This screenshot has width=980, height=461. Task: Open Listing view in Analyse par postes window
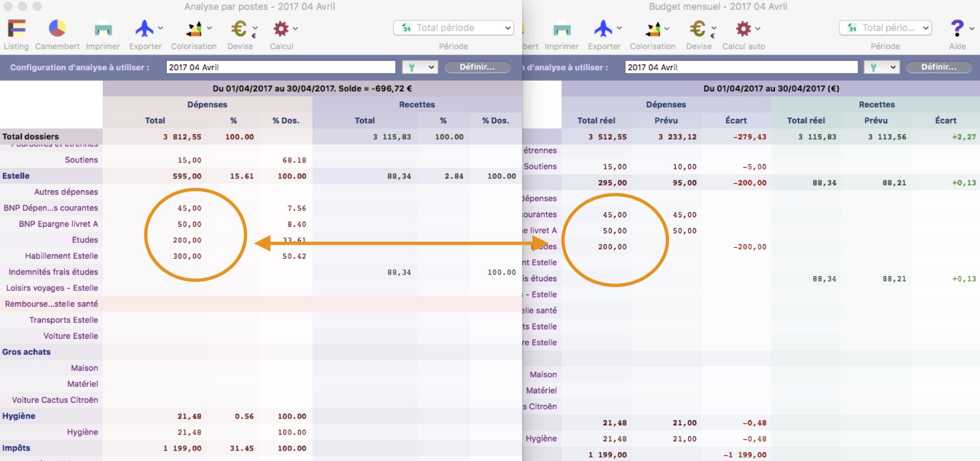(x=16, y=29)
